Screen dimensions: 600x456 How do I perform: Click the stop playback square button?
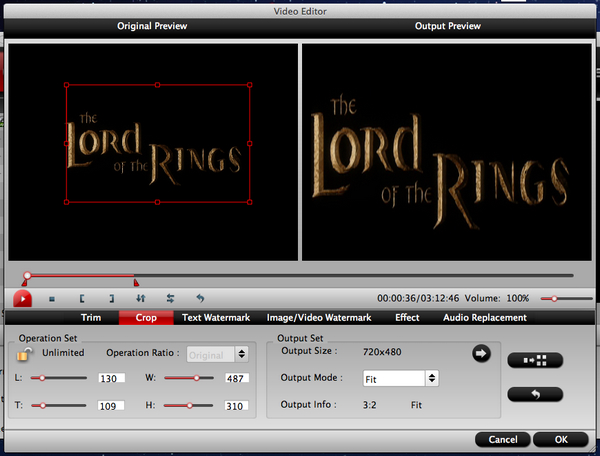tap(52, 299)
